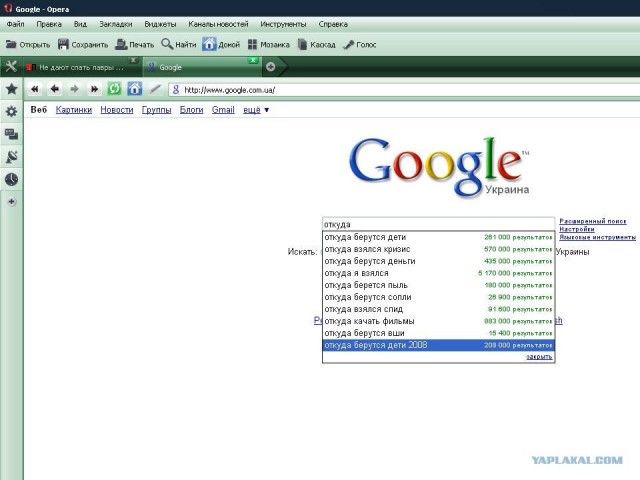Click the green Reload button
The image size is (640, 480).
pos(114,89)
